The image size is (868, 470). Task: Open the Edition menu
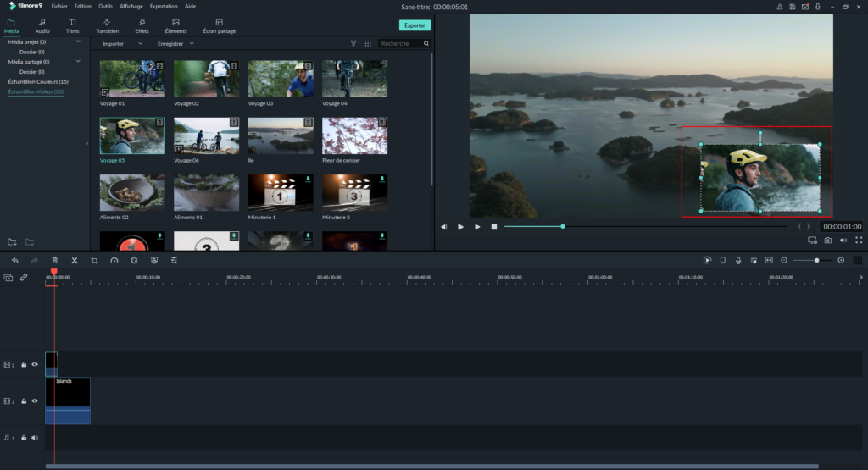(x=83, y=7)
